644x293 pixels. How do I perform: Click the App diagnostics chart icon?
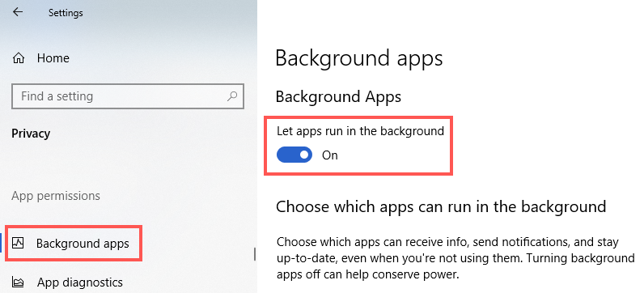point(18,282)
